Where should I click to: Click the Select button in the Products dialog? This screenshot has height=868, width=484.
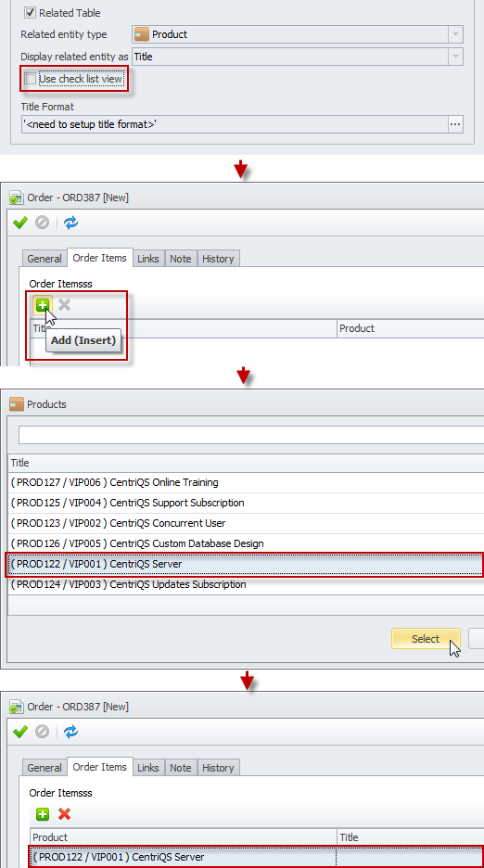(x=426, y=639)
